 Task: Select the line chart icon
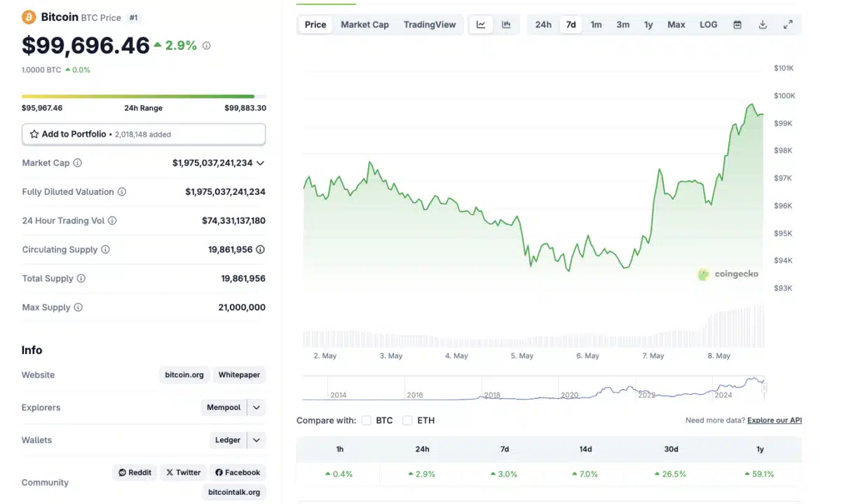[x=481, y=24]
